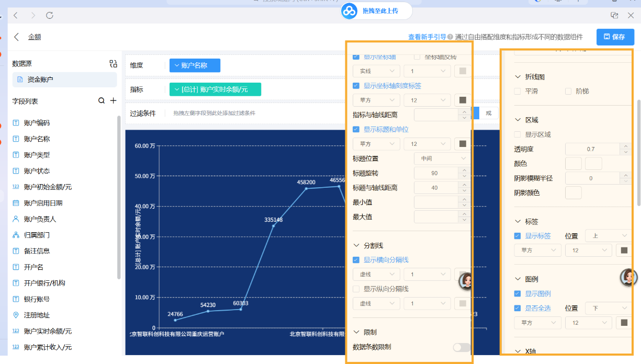Check the 平滑 line option

(x=518, y=91)
